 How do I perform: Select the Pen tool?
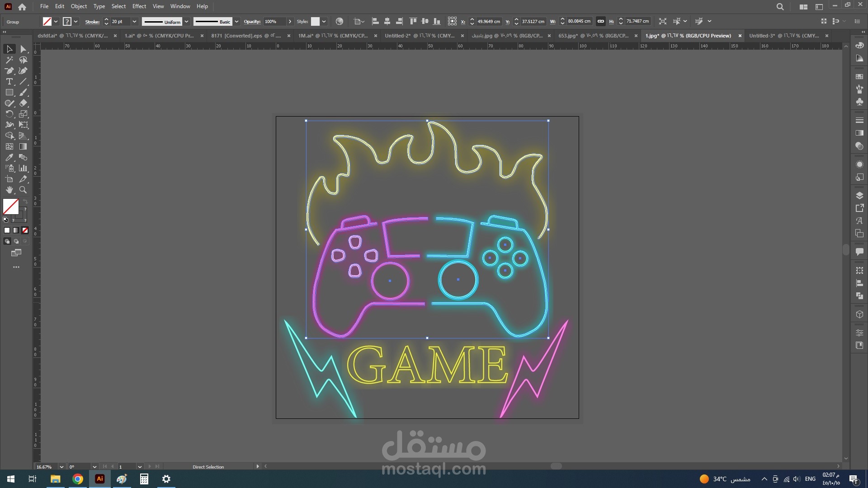point(9,70)
